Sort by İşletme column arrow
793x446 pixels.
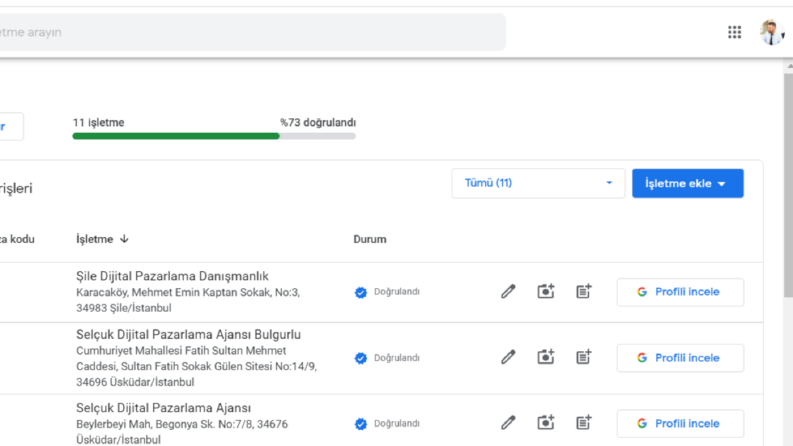[124, 239]
